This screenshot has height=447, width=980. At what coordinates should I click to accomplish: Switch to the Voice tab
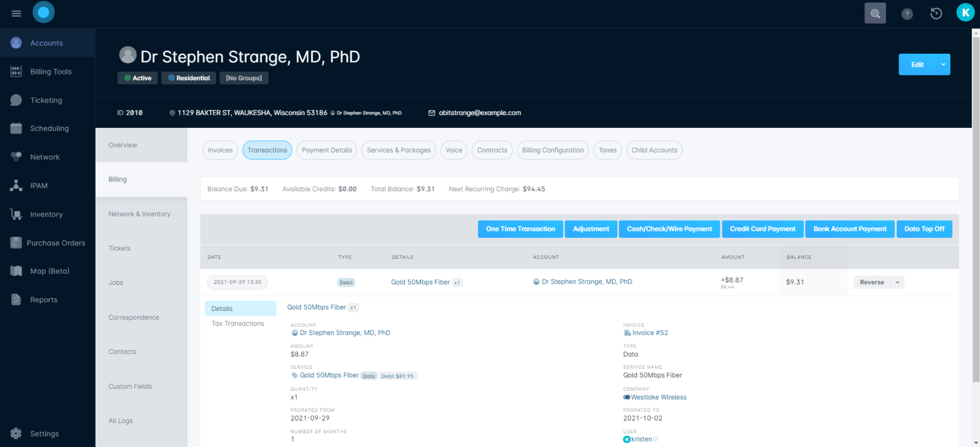tap(454, 150)
